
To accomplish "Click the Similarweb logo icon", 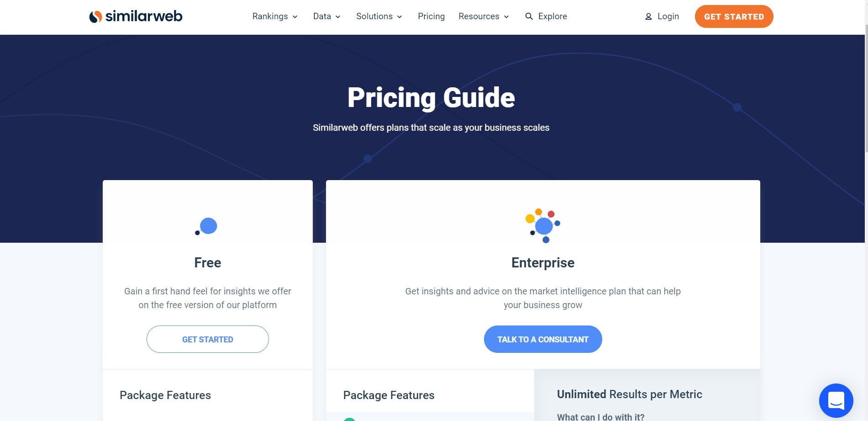I will (95, 17).
